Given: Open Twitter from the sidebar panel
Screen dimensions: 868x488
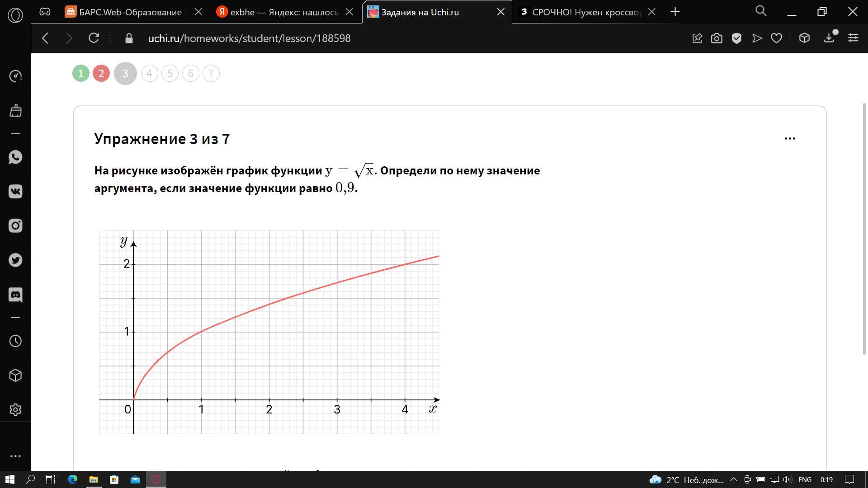Looking at the screenshot, I should [x=15, y=260].
